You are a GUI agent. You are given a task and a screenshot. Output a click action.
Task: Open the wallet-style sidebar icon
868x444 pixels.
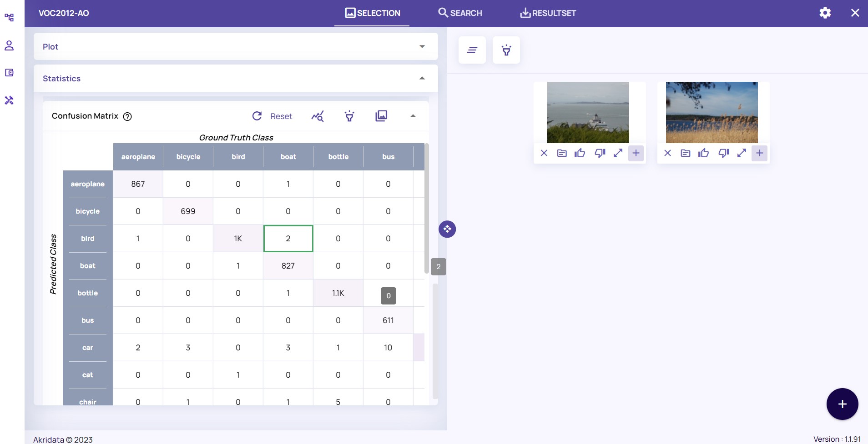point(9,73)
